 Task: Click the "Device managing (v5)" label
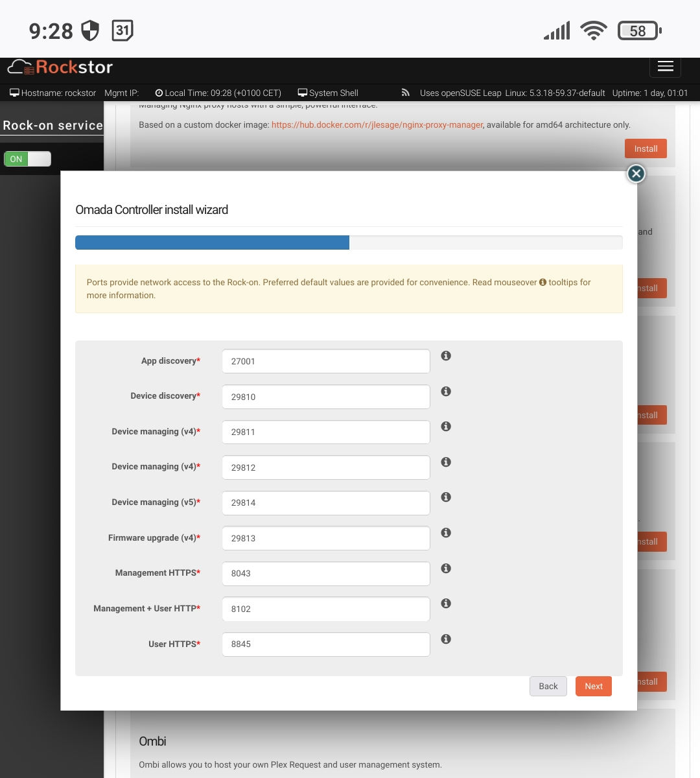pos(156,502)
